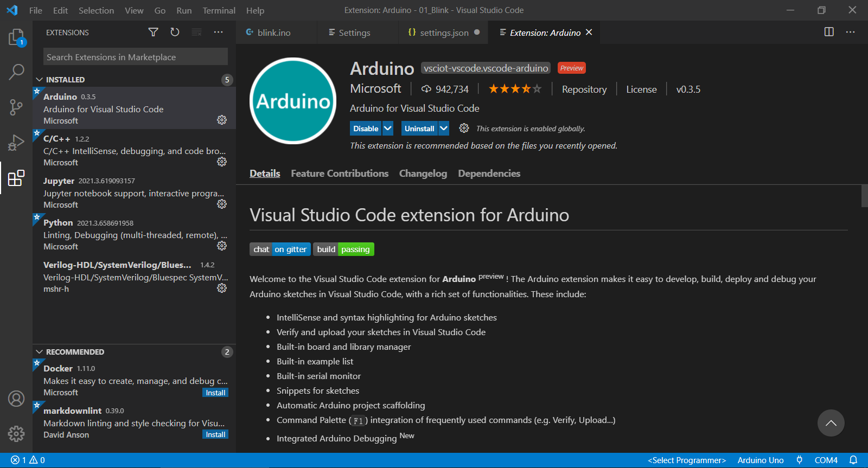Uninstall the Arduino extension
Viewport: 868px width, 468px height.
click(419, 129)
